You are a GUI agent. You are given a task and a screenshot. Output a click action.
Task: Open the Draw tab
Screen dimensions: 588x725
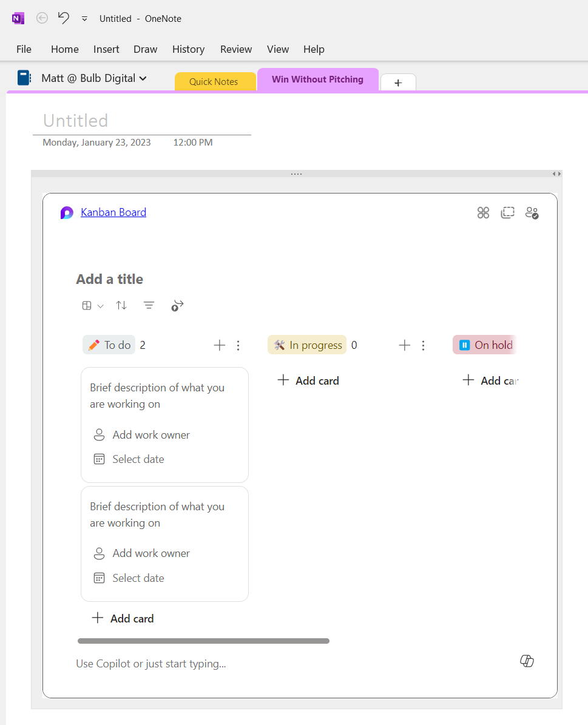coord(145,50)
